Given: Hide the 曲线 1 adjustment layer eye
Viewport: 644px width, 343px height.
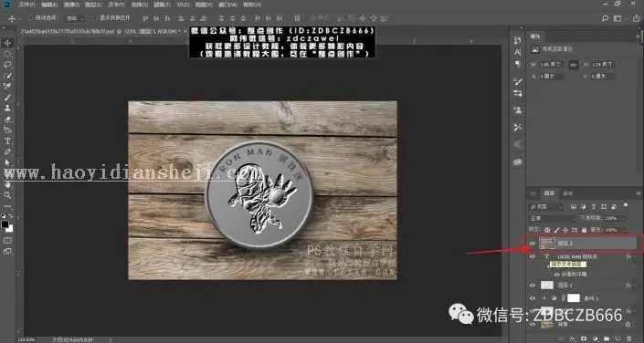Looking at the screenshot, I should (533, 298).
